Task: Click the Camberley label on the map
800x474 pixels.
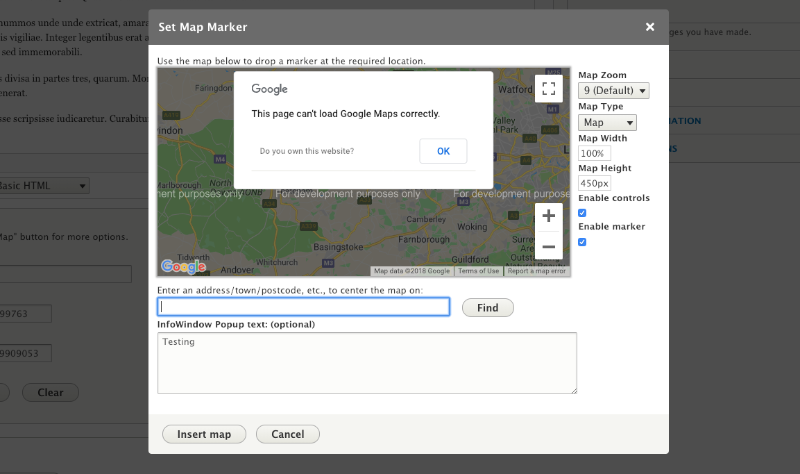Action: pyautogui.click(x=426, y=219)
